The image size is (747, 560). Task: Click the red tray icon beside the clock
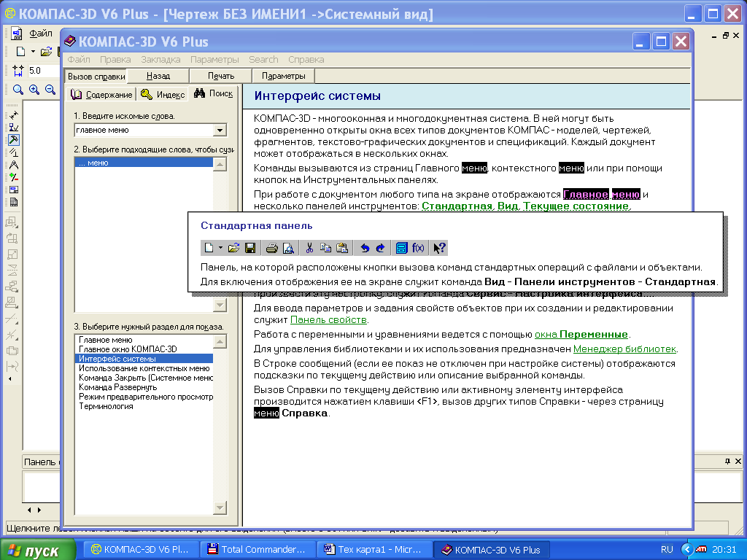pos(701,549)
